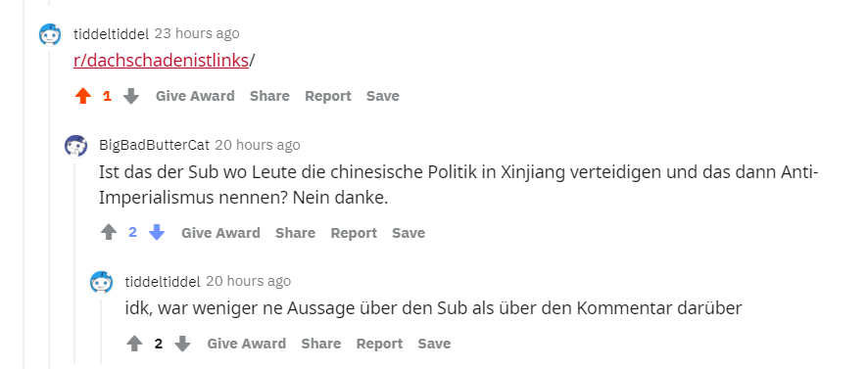Upvote BigBadButterCat's comment about Xinjiang

pyautogui.click(x=109, y=233)
